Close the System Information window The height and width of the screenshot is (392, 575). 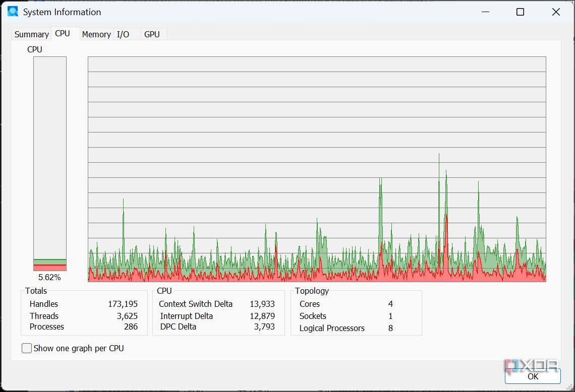556,12
